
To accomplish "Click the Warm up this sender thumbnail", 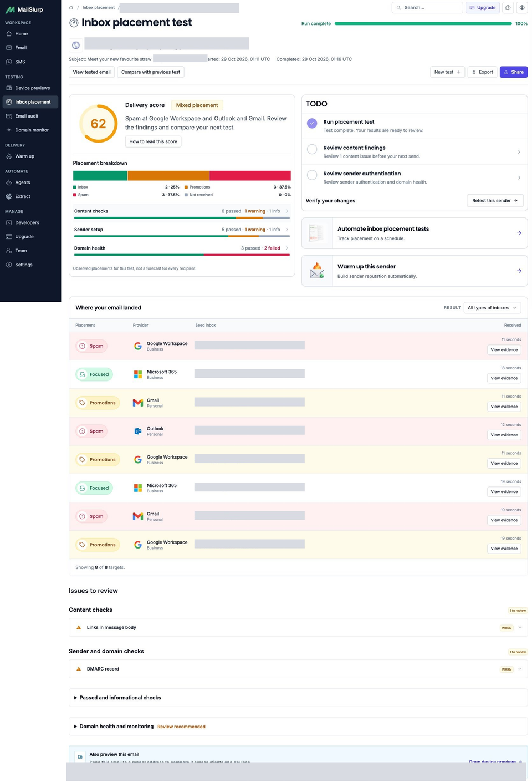I will [317, 271].
